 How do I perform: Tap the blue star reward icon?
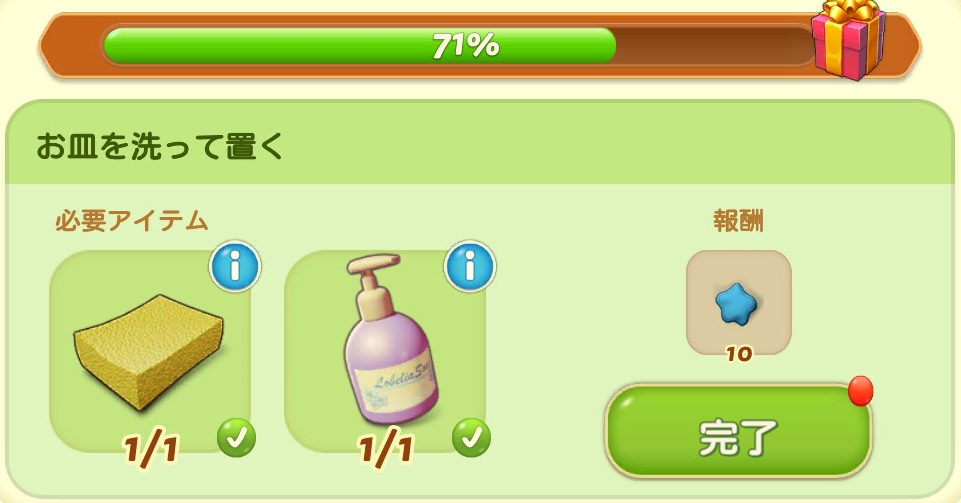coord(736,303)
